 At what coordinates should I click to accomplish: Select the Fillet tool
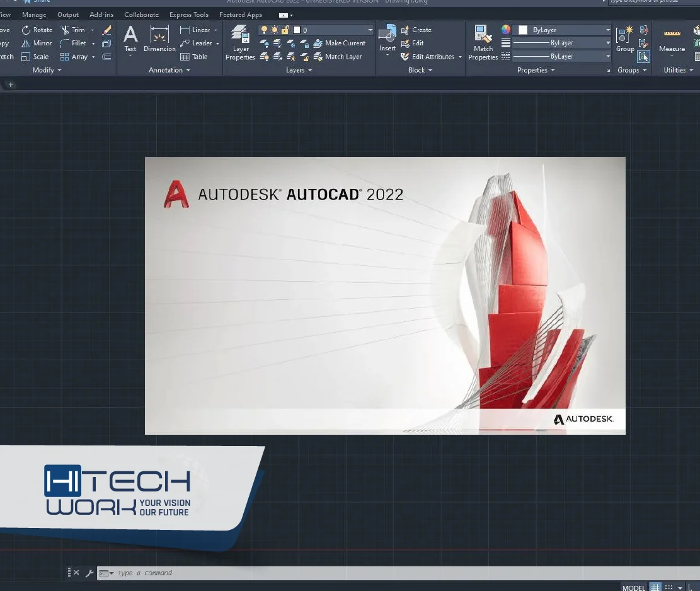tap(73, 43)
